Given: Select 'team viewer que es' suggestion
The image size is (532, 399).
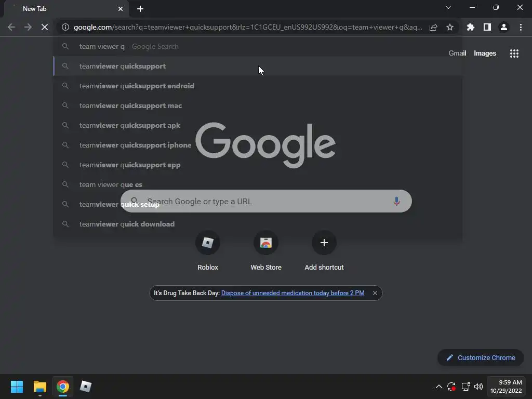Looking at the screenshot, I should pos(258,184).
